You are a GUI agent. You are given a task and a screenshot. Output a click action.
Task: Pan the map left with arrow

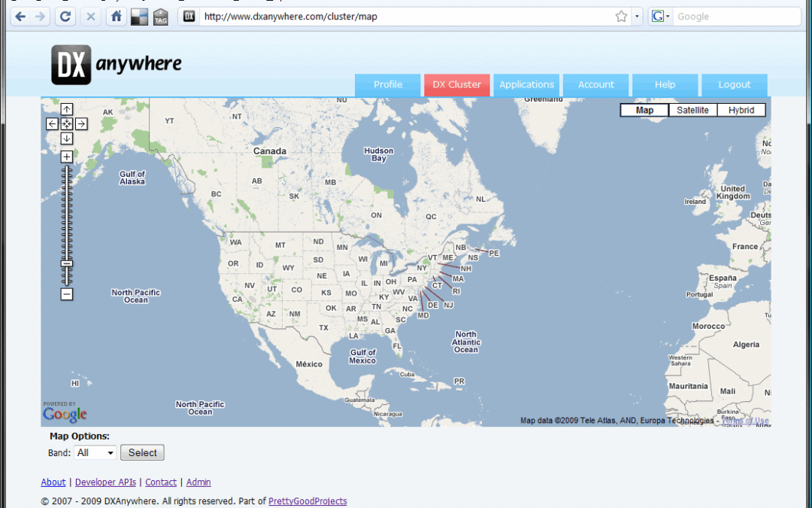pos(52,124)
